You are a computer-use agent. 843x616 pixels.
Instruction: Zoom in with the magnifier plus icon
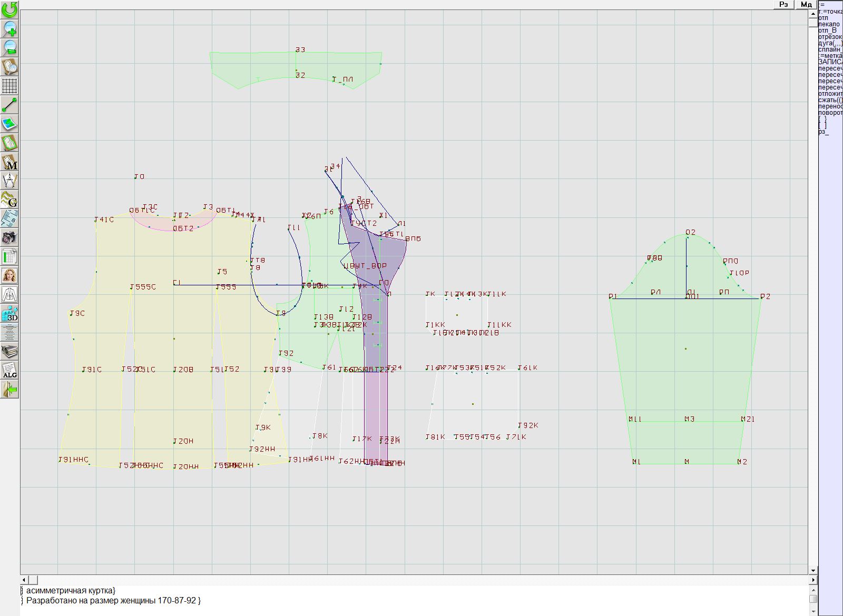(9, 28)
